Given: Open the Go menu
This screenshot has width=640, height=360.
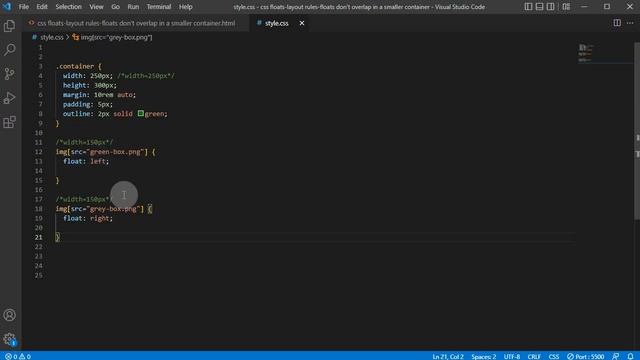Looking at the screenshot, I should click(116, 7).
